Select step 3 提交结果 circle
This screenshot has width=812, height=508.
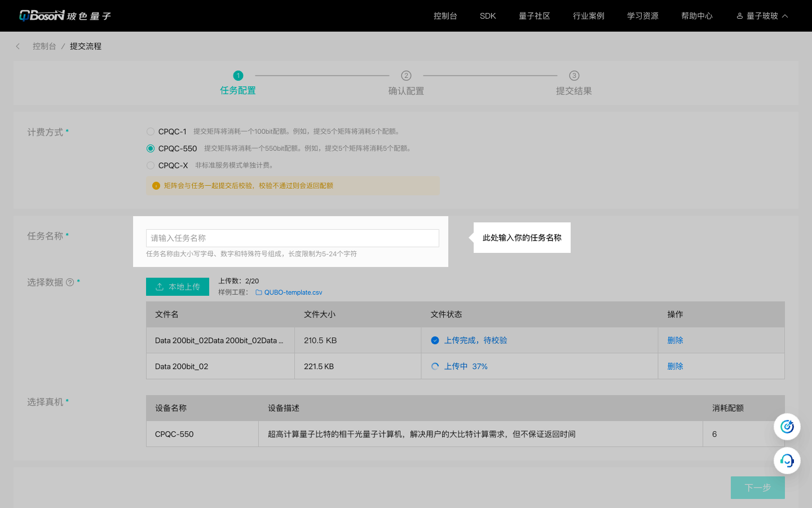tap(574, 76)
